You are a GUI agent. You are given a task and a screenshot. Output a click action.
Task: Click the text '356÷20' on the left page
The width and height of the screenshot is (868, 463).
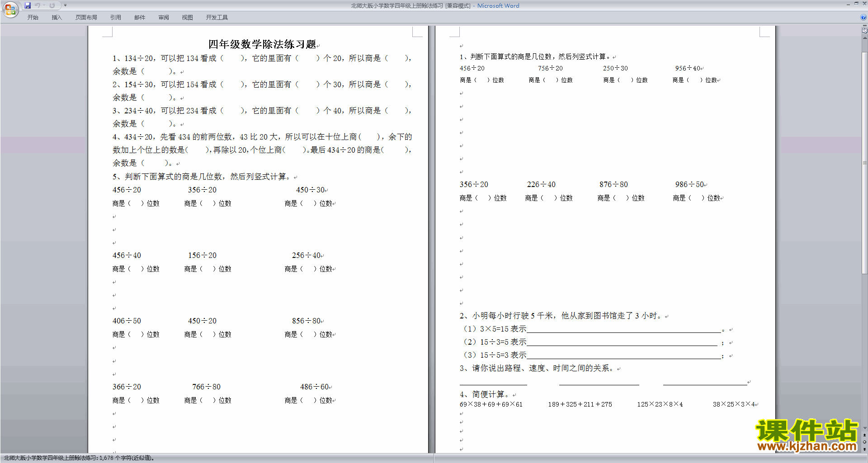pos(202,190)
